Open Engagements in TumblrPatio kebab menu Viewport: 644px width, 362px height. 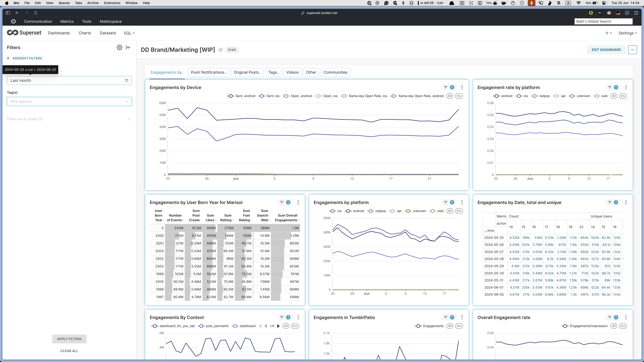pyautogui.click(x=462, y=317)
